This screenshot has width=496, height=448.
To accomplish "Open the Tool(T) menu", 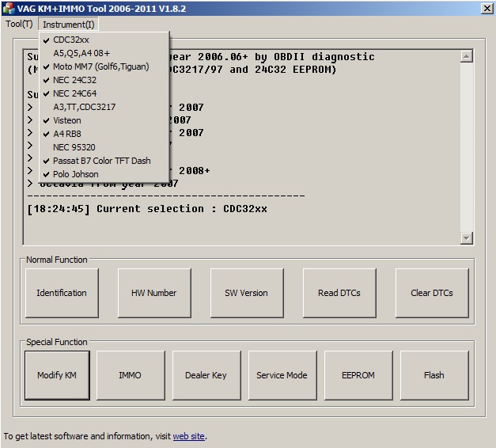I will [x=19, y=24].
